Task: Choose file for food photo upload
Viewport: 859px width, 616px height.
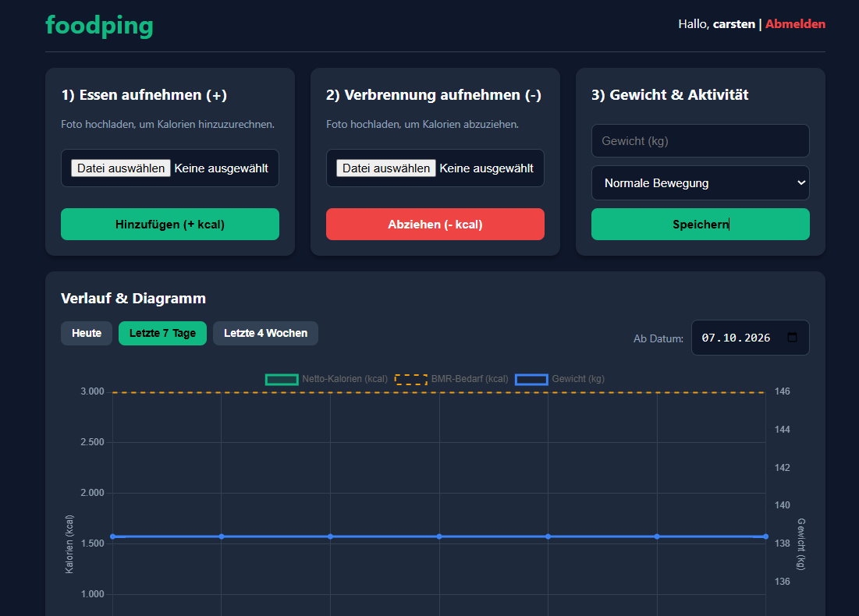Action: [x=121, y=168]
